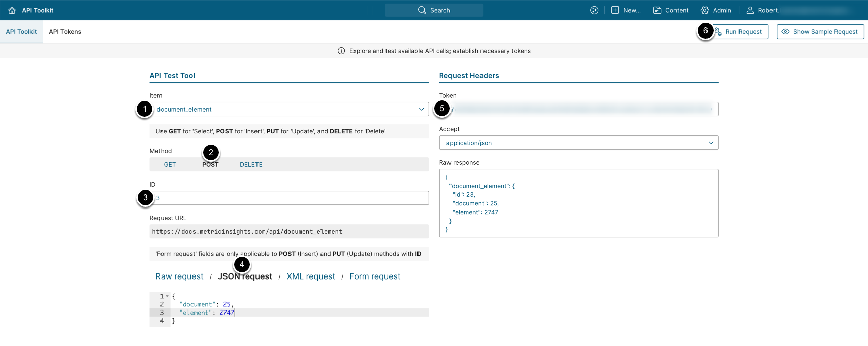
Task: Switch to the API Tokens tab
Action: 65,32
